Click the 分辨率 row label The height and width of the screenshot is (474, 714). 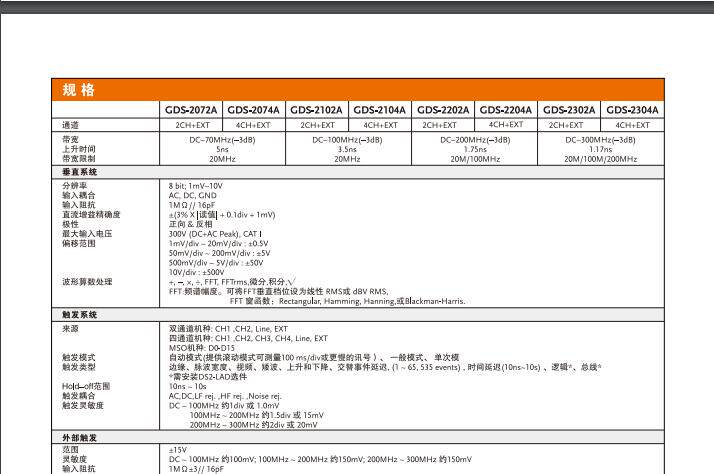(x=74, y=186)
